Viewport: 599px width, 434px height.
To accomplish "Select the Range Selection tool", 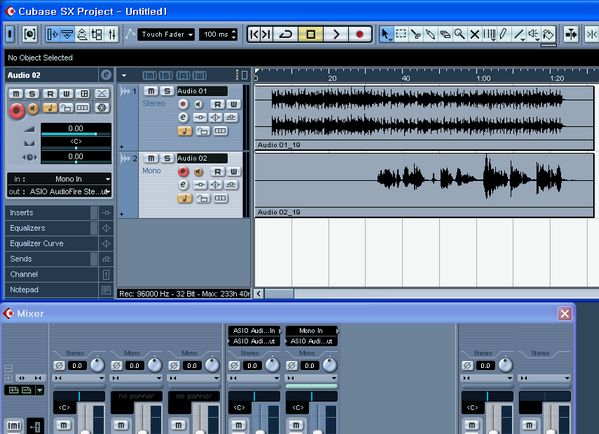I will [401, 35].
